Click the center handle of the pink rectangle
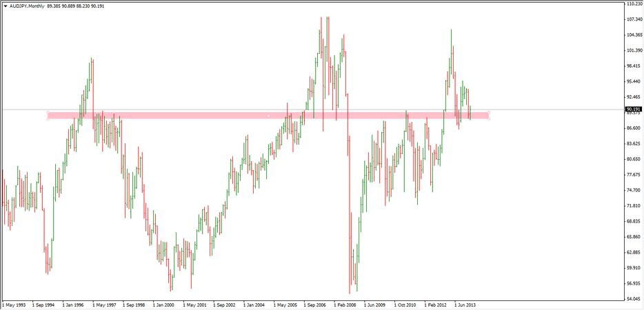 [268, 116]
